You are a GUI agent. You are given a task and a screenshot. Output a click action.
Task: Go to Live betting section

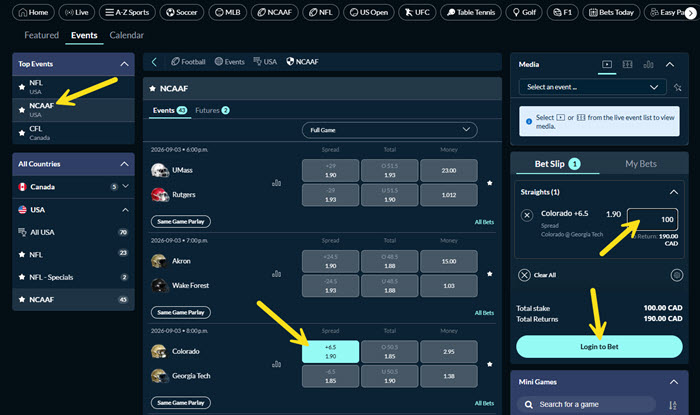pyautogui.click(x=77, y=12)
